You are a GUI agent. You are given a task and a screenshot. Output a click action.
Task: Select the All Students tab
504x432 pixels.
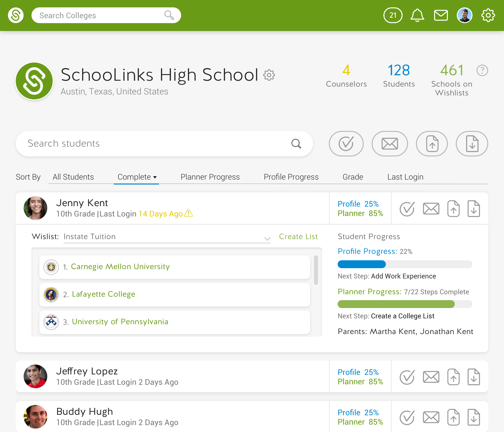click(x=73, y=177)
